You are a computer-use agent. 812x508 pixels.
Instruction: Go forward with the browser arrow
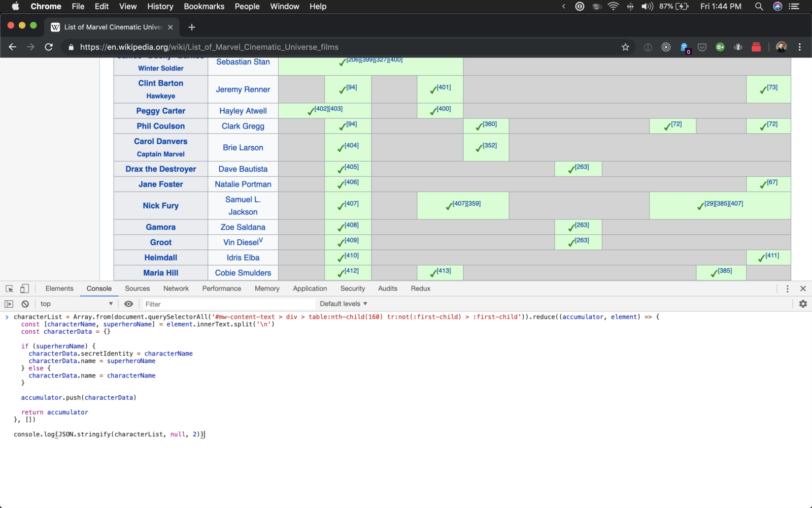click(30, 47)
